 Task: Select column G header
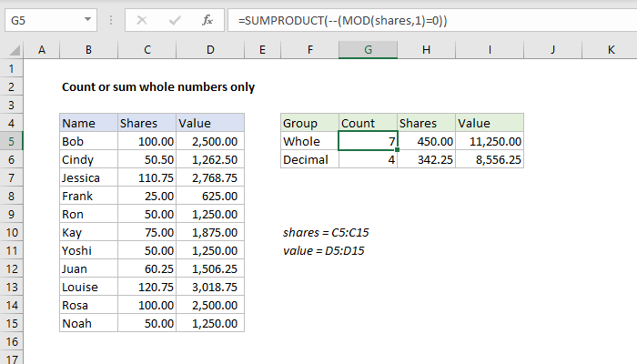click(368, 50)
